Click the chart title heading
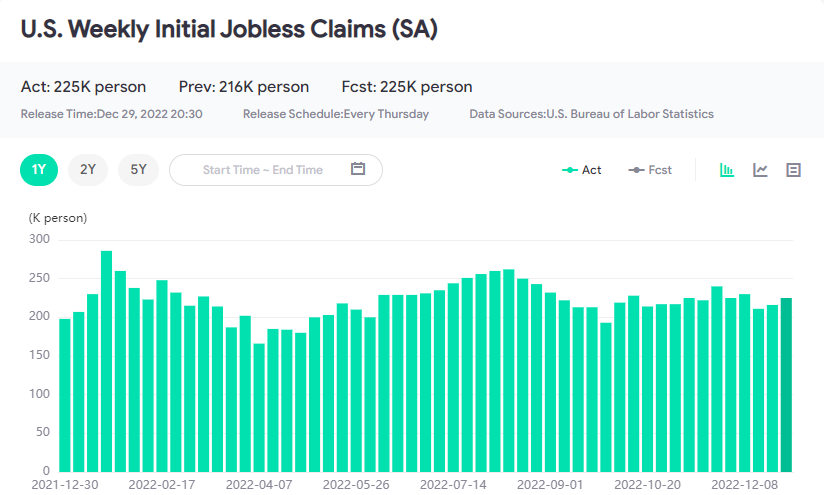 tap(229, 30)
